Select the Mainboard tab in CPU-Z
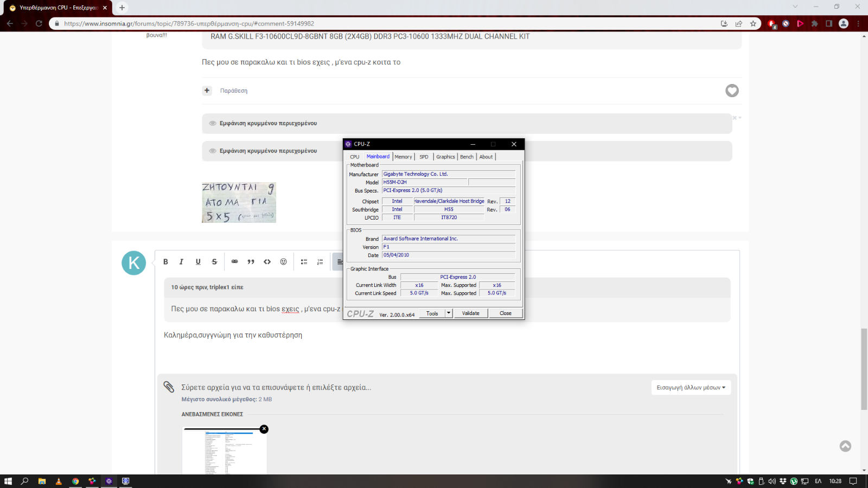The height and width of the screenshot is (488, 868). (378, 157)
